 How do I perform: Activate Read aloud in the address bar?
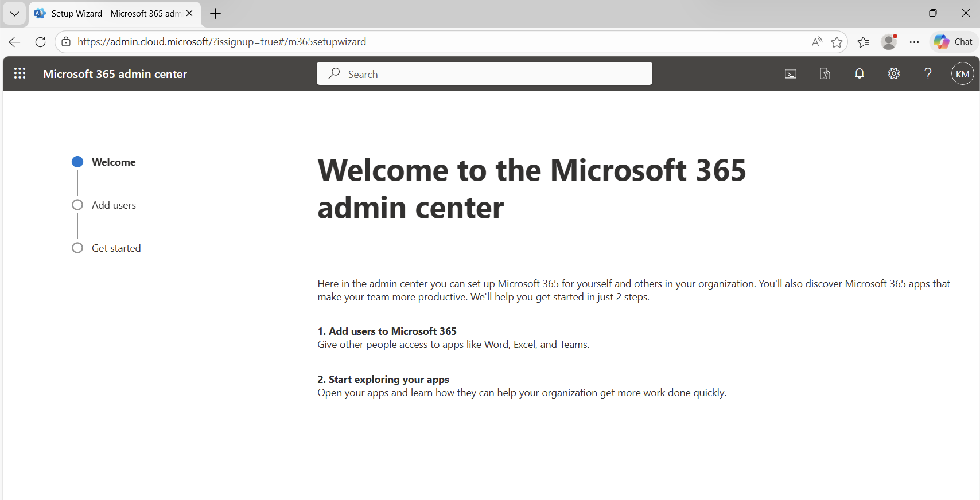pyautogui.click(x=817, y=42)
